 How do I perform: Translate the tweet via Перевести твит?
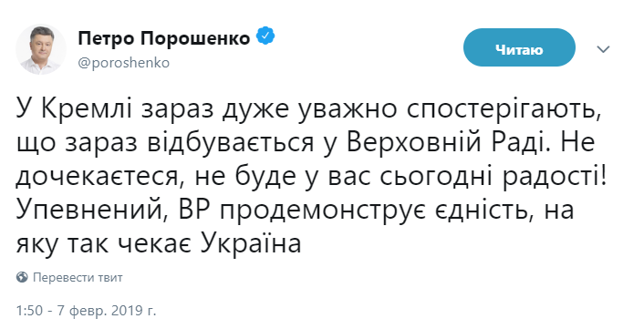pos(78,277)
